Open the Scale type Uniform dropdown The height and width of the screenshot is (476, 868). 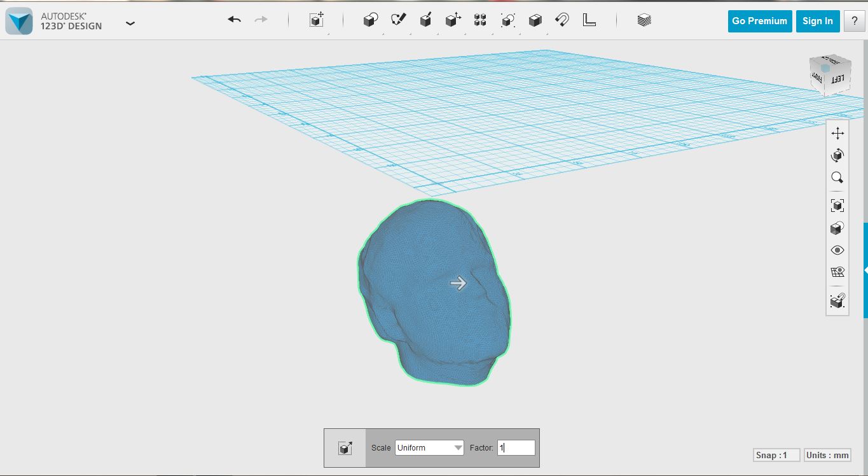430,448
